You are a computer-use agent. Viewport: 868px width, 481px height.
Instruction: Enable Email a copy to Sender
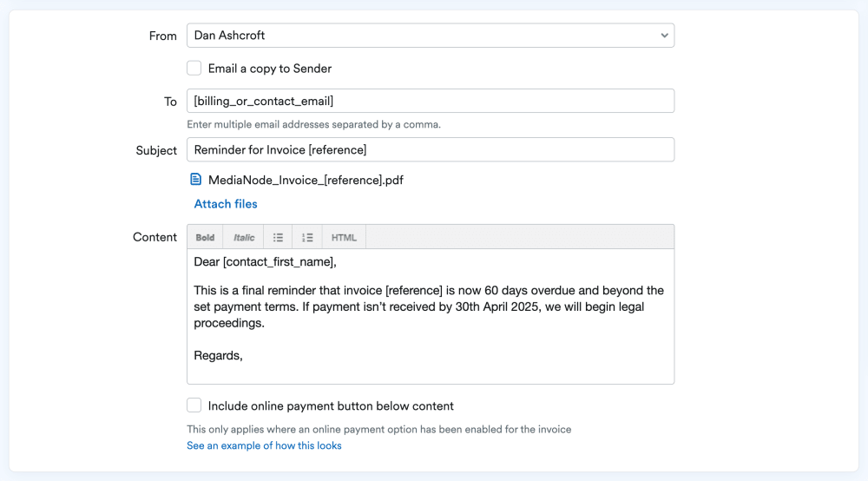[194, 69]
